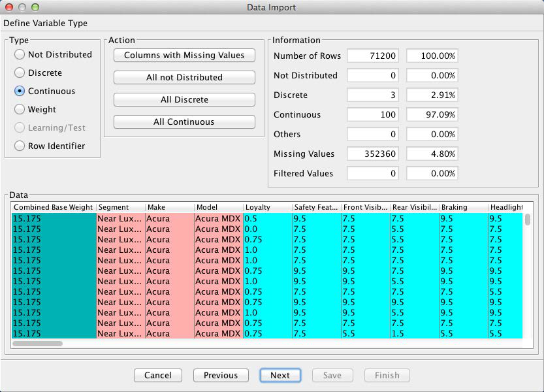Click the Missing Values count field
The width and height of the screenshot is (544, 392).
point(373,154)
